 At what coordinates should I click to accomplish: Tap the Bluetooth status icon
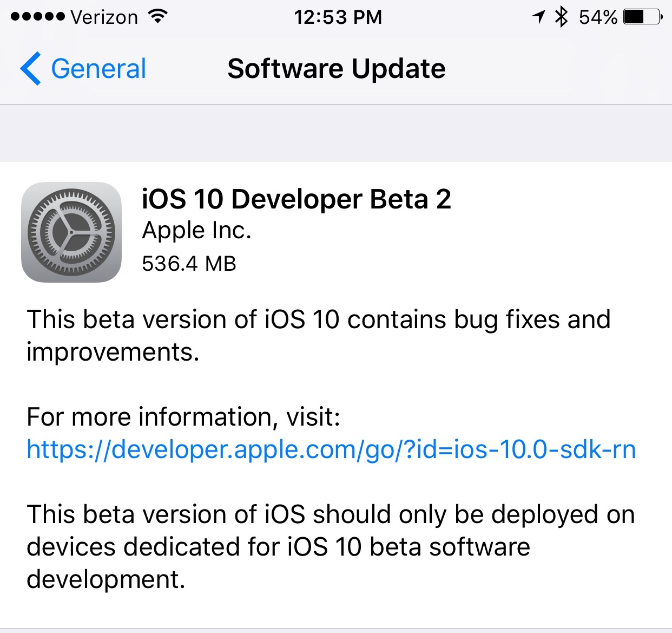point(561,16)
